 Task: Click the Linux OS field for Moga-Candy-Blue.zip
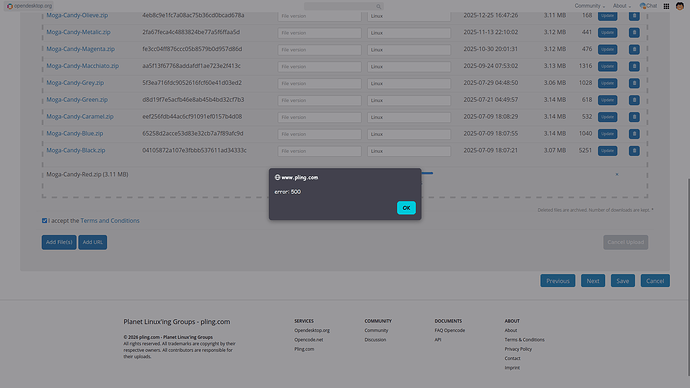point(409,134)
